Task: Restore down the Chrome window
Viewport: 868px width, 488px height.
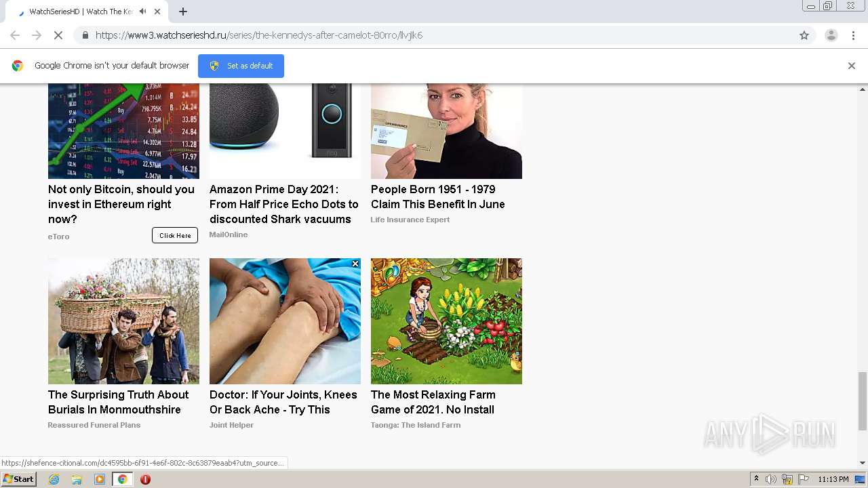Action: 828,6
